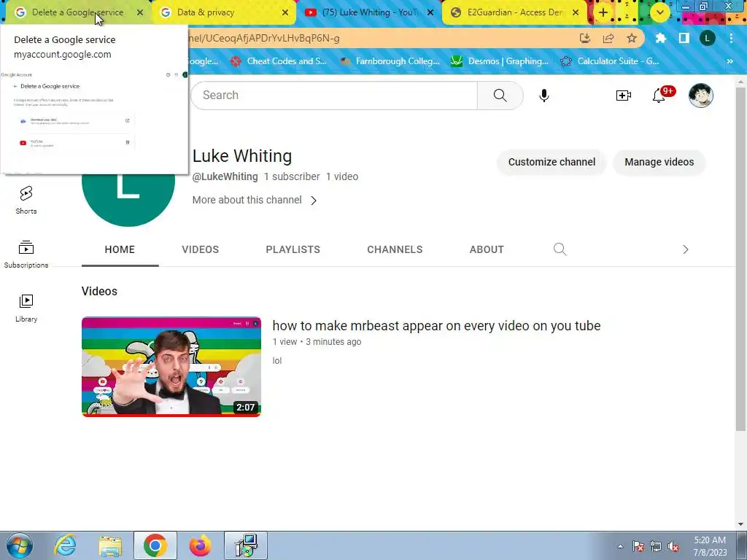
Task: Open Windows Explorer folder in taskbar
Action: coord(110,545)
